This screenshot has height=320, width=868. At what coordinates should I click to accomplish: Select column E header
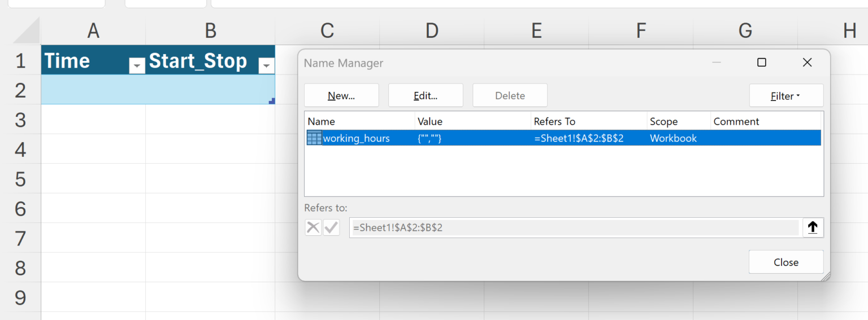coord(536,30)
